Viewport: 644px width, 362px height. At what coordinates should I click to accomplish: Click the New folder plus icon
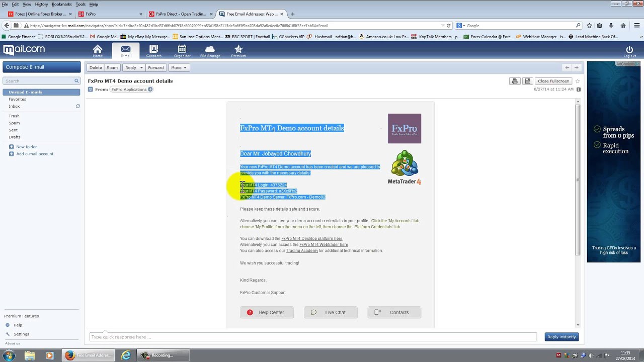click(x=11, y=147)
